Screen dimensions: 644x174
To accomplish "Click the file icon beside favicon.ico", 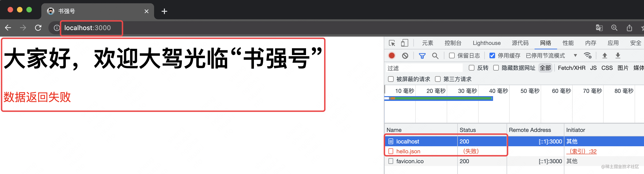I will 391,161.
